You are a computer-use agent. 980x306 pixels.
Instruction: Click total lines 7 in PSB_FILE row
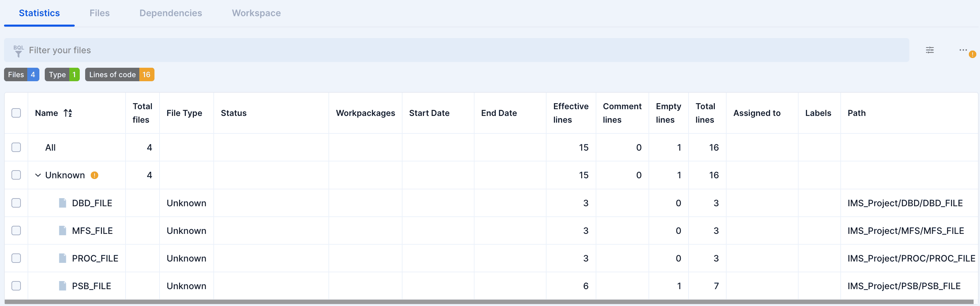pyautogui.click(x=716, y=286)
